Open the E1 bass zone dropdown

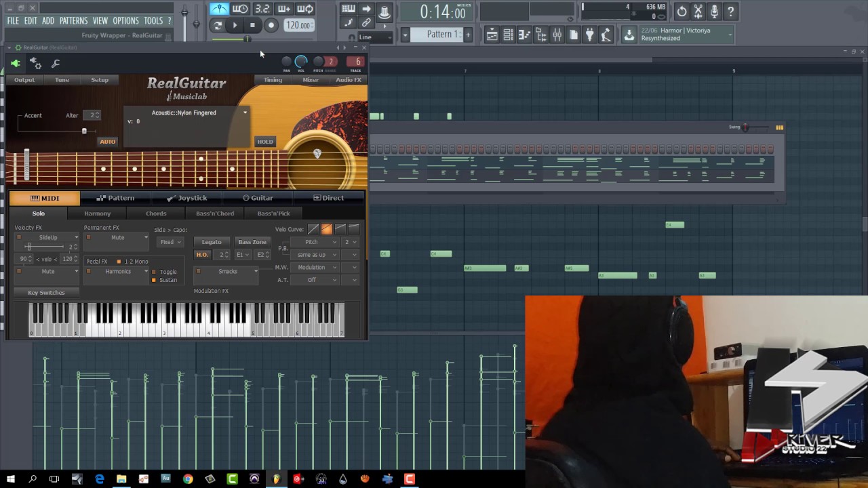[242, 255]
